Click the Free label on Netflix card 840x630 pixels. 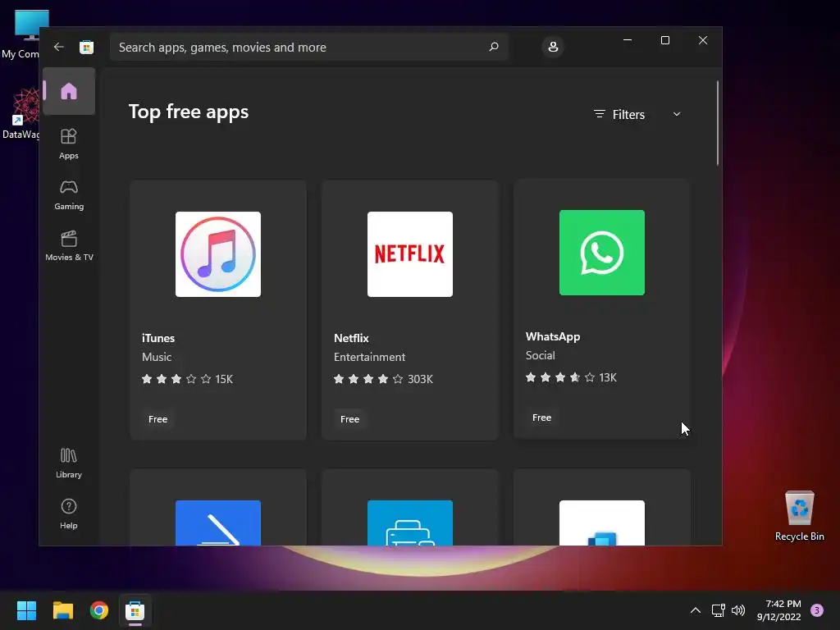pos(349,419)
